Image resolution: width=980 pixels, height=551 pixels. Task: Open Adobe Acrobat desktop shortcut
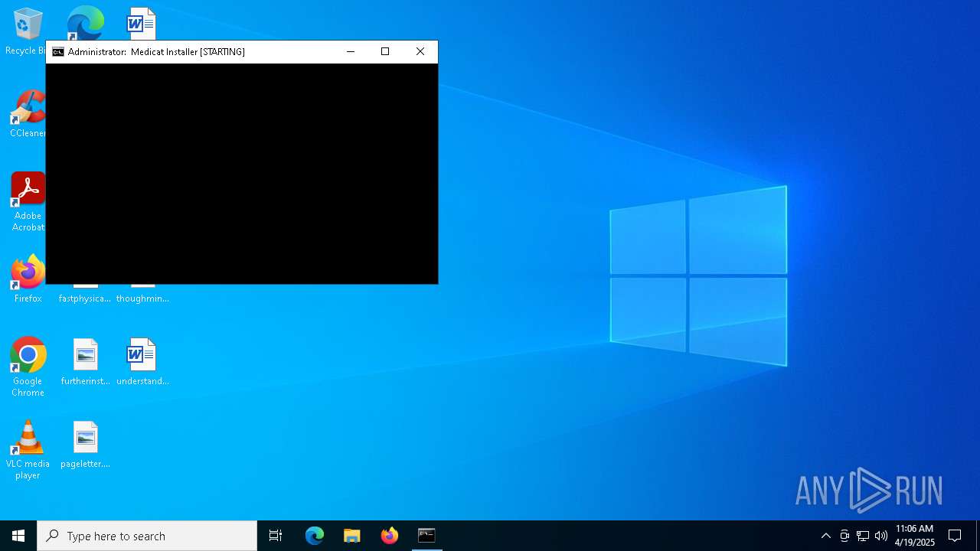[x=28, y=202]
